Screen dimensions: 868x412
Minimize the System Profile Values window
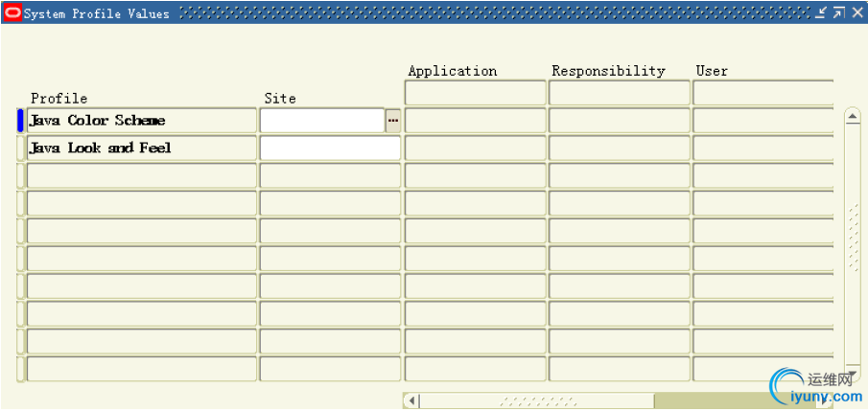click(821, 12)
